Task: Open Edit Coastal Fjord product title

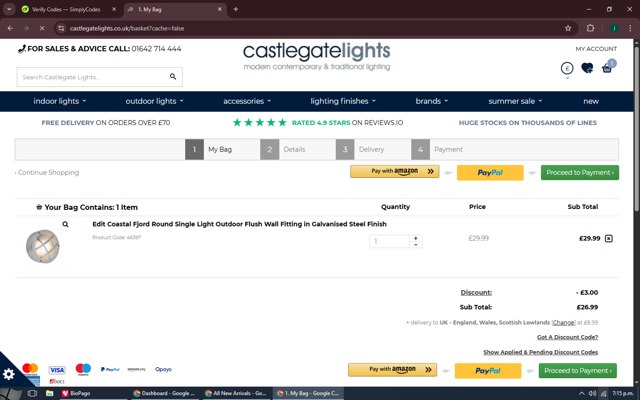Action: coord(239,224)
